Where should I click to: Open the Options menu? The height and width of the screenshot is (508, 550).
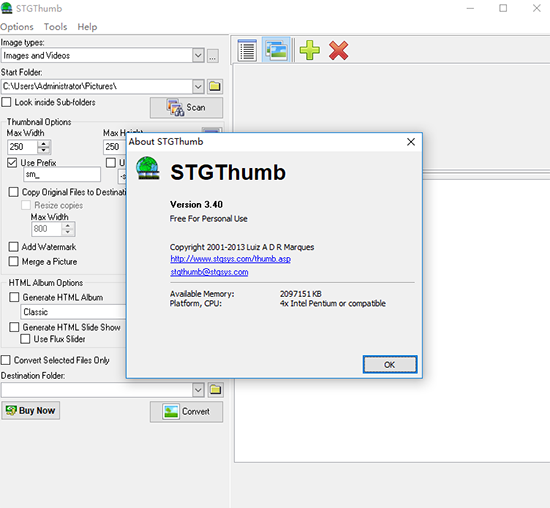(x=17, y=27)
